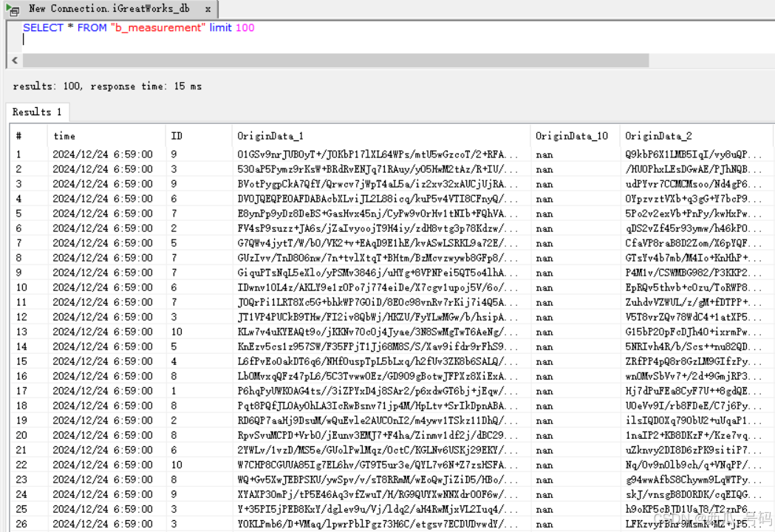Click the horizontal scrollbar track below the editor
Image resolution: width=775 pixels, height=532 pixels.
pyautogui.click(x=332, y=60)
